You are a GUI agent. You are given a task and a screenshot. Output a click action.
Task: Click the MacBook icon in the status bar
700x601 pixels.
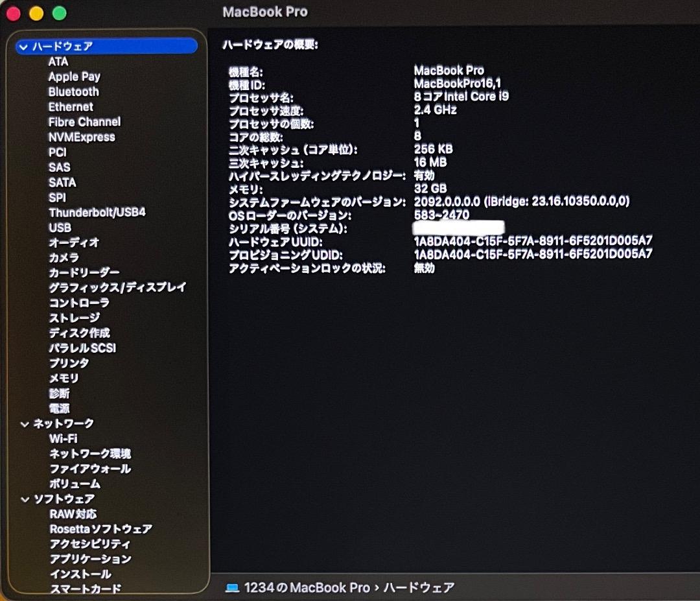tap(230, 587)
